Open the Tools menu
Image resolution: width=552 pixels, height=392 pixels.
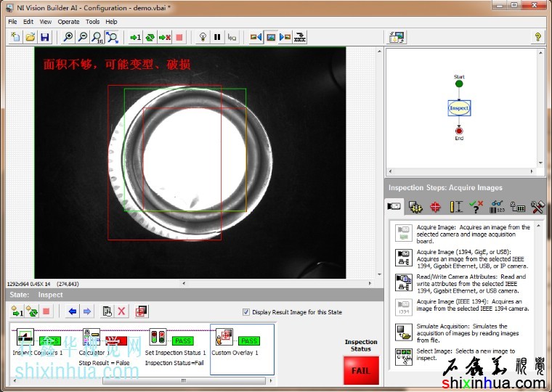92,22
